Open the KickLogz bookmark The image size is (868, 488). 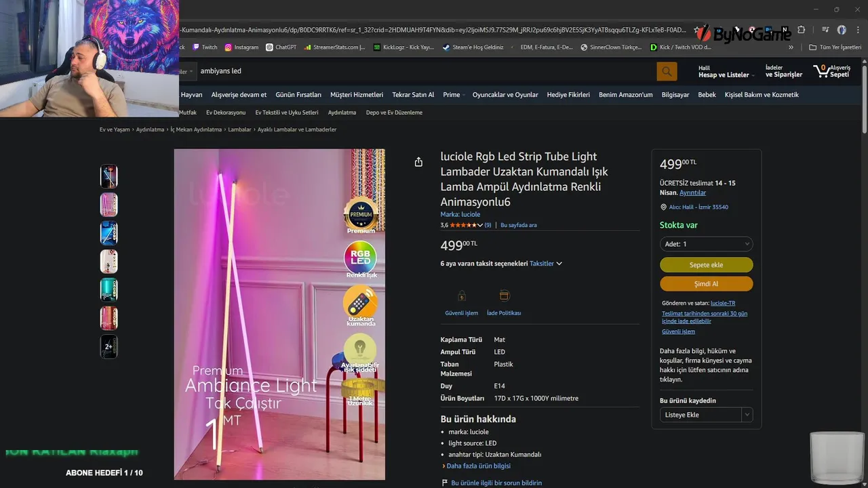404,47
